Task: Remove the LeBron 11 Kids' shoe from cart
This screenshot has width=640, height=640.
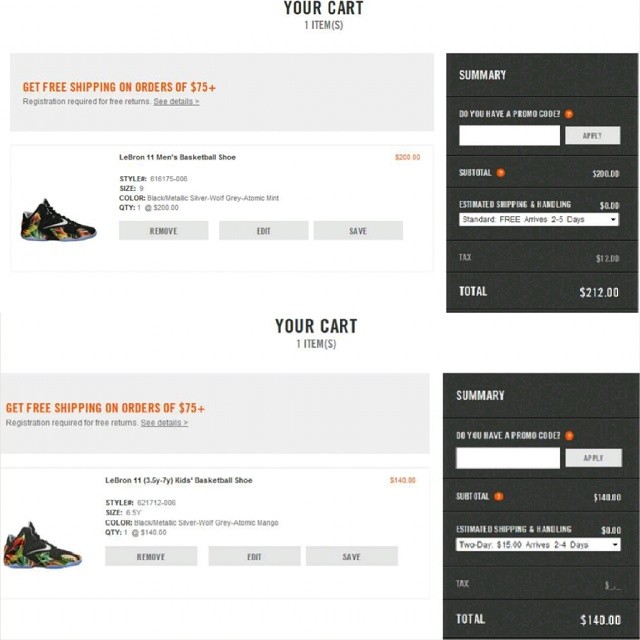Action: [151, 556]
